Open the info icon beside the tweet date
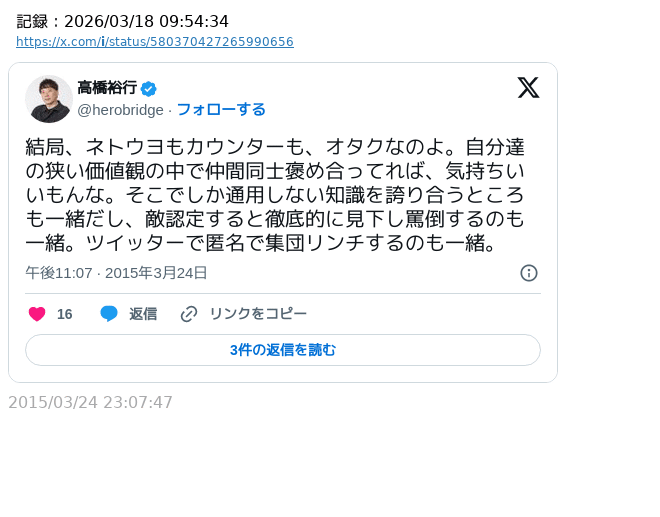The height and width of the screenshot is (517, 660). point(529,273)
